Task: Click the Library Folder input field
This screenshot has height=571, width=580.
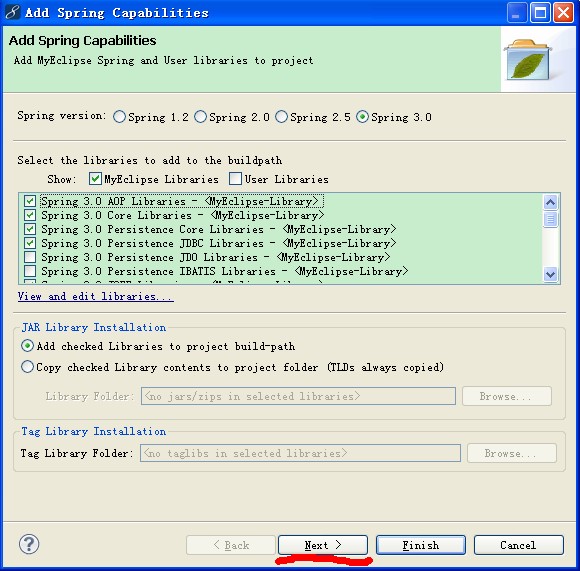Action: (x=298, y=396)
